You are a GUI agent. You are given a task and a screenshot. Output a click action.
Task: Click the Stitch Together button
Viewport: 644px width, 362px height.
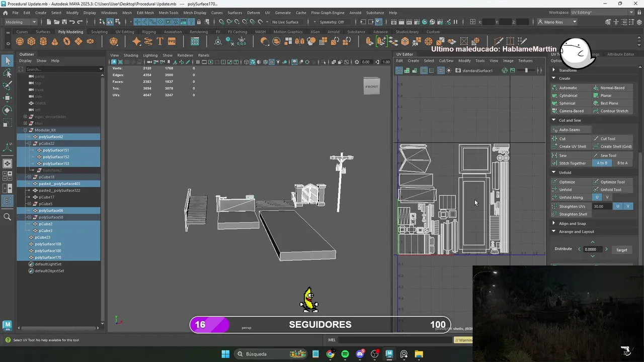tap(572, 163)
